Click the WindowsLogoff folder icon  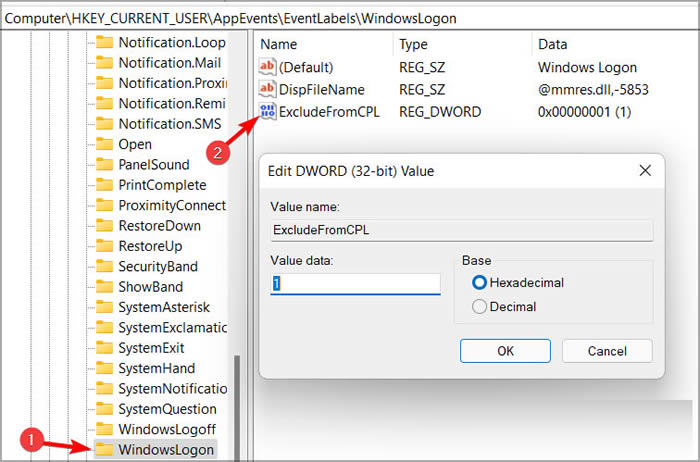104,429
